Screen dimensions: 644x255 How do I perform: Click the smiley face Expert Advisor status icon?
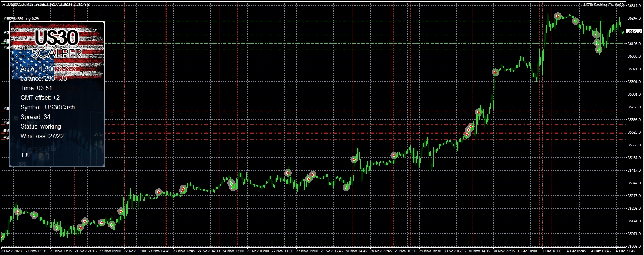622,5
